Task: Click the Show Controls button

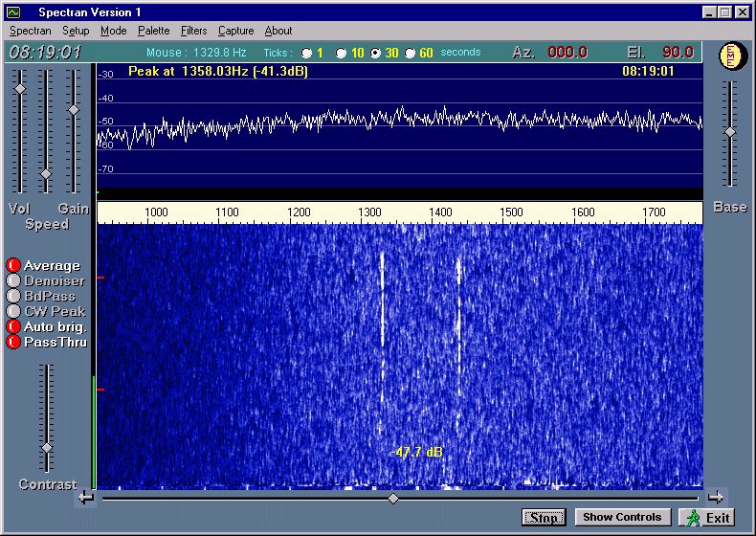Action: coord(623,518)
